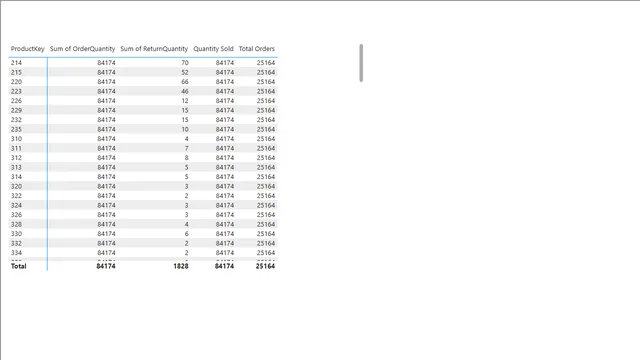Click return quantity 7 for product 311
The width and height of the screenshot is (640, 360).
point(187,148)
